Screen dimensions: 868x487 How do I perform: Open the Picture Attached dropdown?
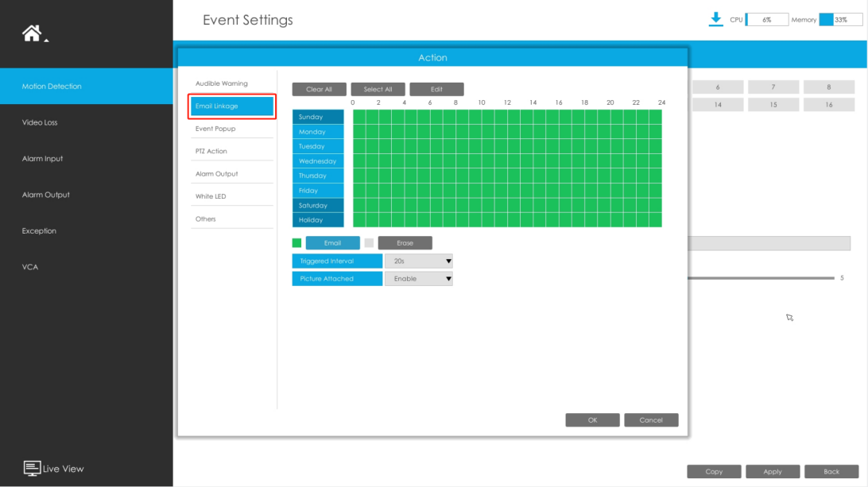coord(418,279)
